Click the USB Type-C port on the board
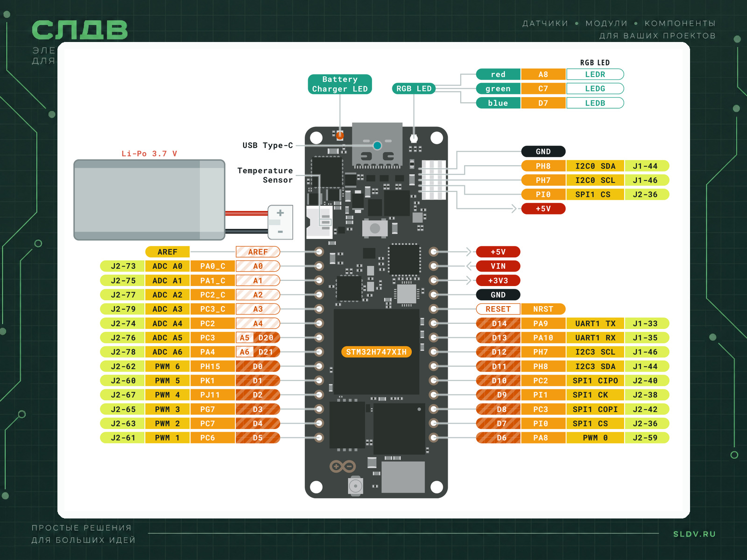 coord(377,145)
